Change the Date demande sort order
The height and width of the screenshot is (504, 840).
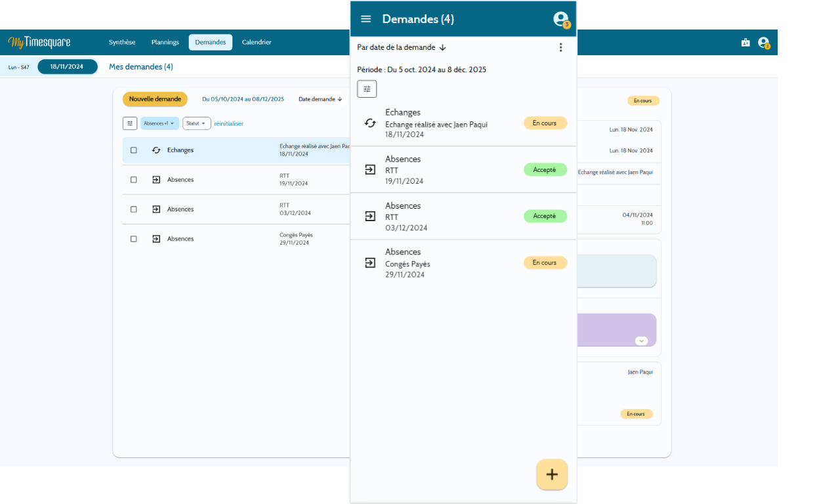click(x=320, y=99)
